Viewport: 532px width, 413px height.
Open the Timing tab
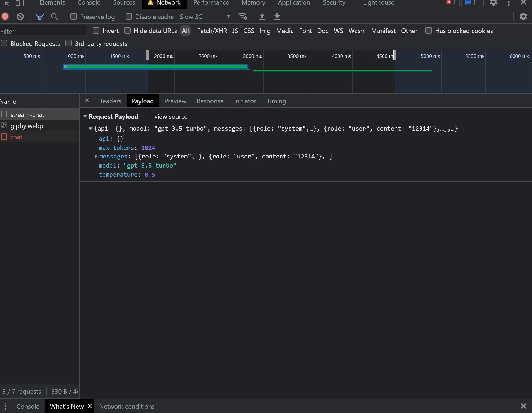click(x=276, y=101)
